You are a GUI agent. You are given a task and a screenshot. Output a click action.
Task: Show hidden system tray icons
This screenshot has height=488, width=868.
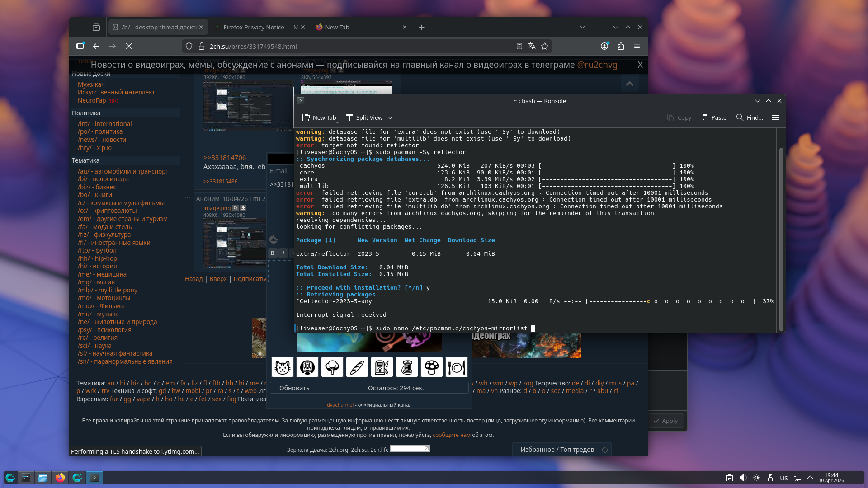pyautogui.click(x=810, y=478)
